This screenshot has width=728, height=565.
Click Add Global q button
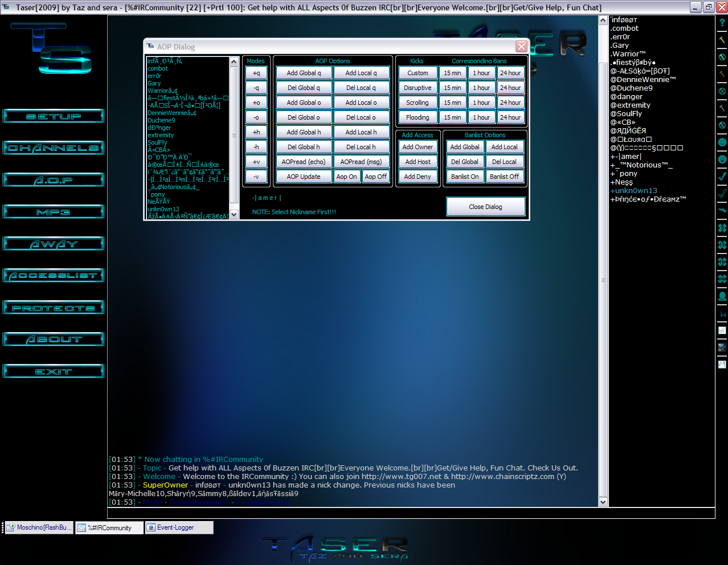click(304, 73)
